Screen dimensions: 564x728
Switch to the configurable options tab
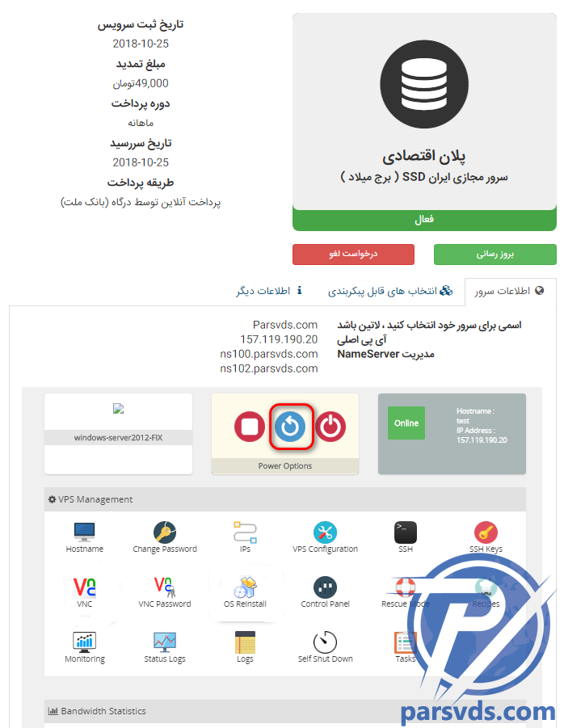[390, 291]
